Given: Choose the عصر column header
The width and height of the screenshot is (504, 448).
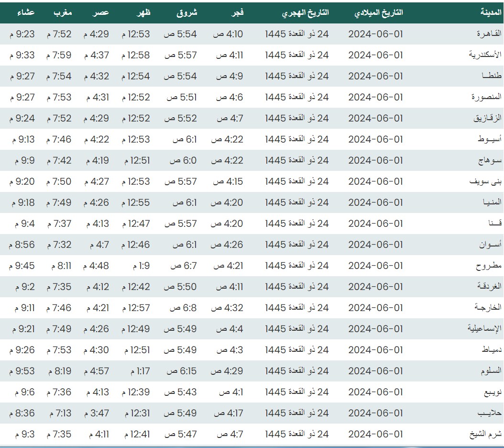Looking at the screenshot, I should point(100,13).
